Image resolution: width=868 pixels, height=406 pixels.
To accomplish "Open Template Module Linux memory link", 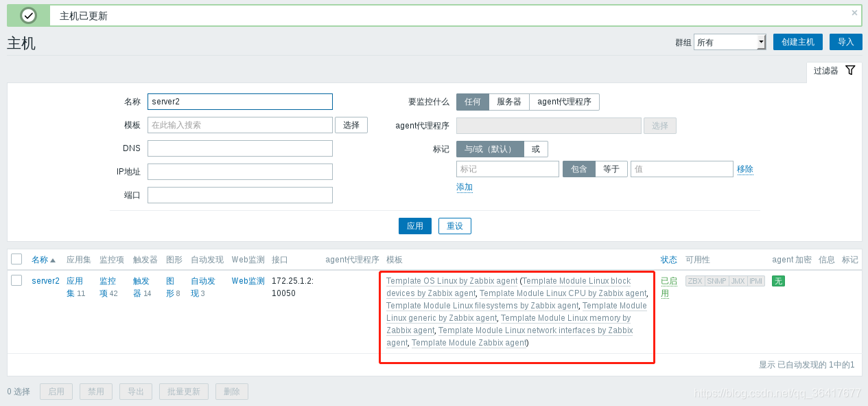I will [508, 324].
